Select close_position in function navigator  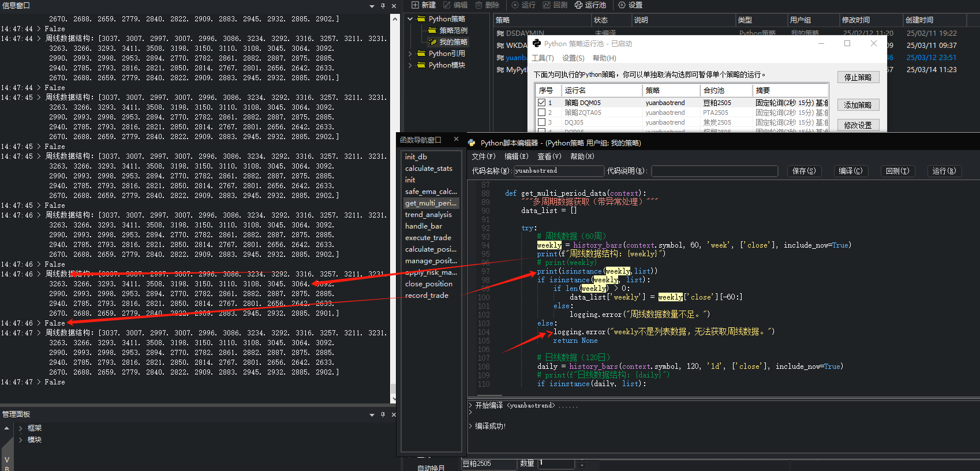tap(429, 284)
